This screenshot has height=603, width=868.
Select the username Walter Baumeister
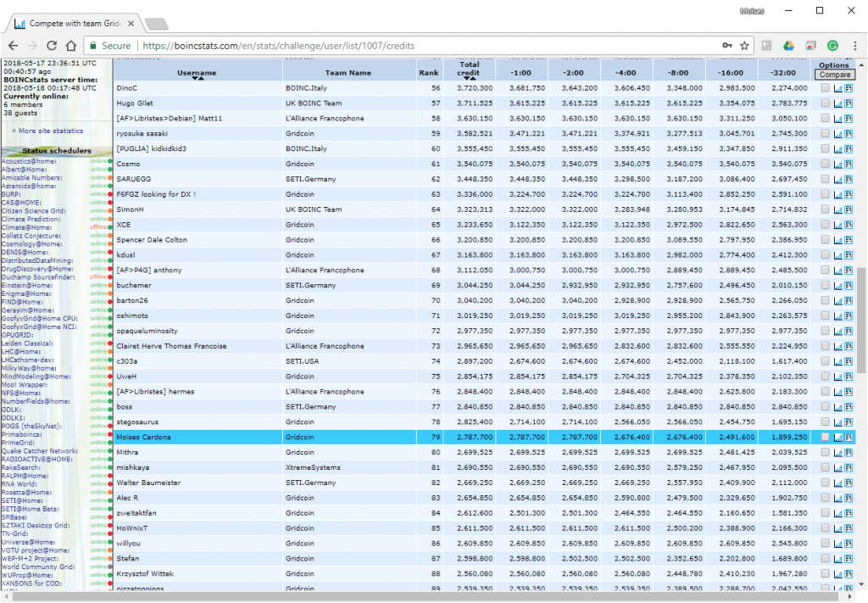point(148,483)
